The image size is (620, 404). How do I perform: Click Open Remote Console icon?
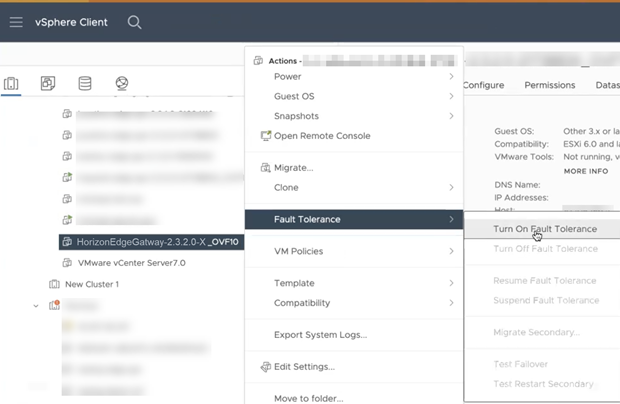[266, 136]
